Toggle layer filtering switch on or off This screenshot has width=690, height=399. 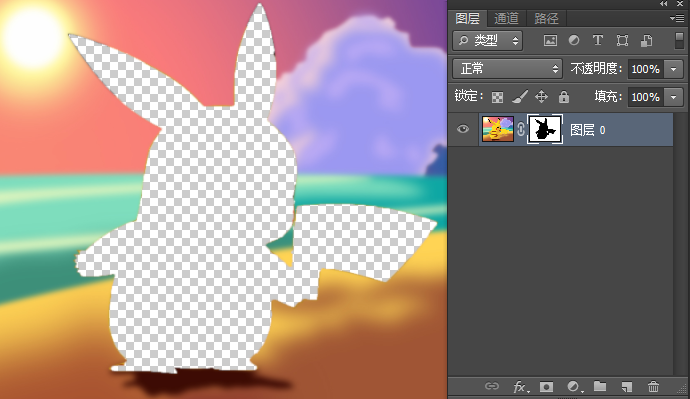(x=679, y=40)
